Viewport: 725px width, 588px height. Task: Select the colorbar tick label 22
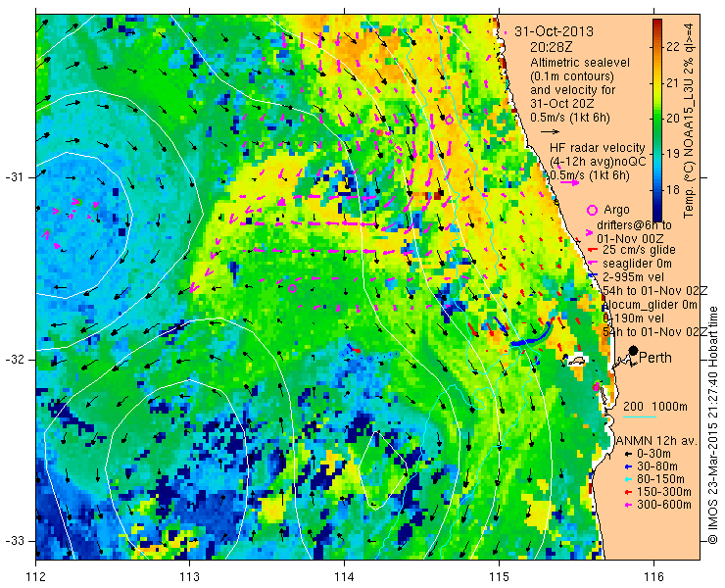tap(673, 47)
